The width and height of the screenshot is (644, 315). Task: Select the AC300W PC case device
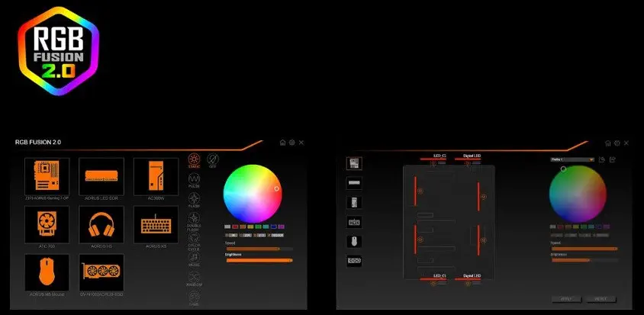(x=156, y=177)
